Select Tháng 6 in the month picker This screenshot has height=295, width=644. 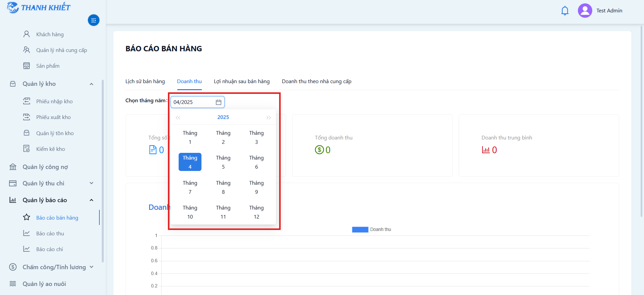[x=257, y=162]
